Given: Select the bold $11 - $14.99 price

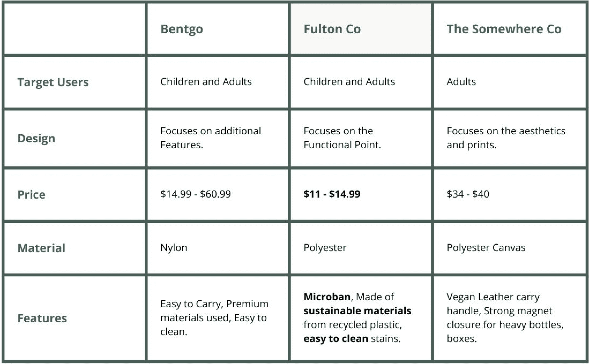Looking at the screenshot, I should tap(332, 194).
